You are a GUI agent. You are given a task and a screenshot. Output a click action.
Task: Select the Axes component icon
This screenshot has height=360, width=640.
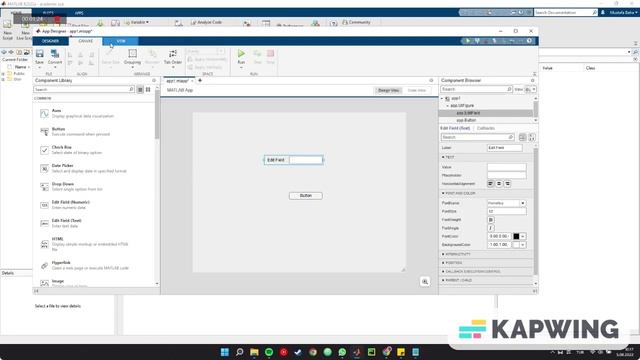(44, 113)
